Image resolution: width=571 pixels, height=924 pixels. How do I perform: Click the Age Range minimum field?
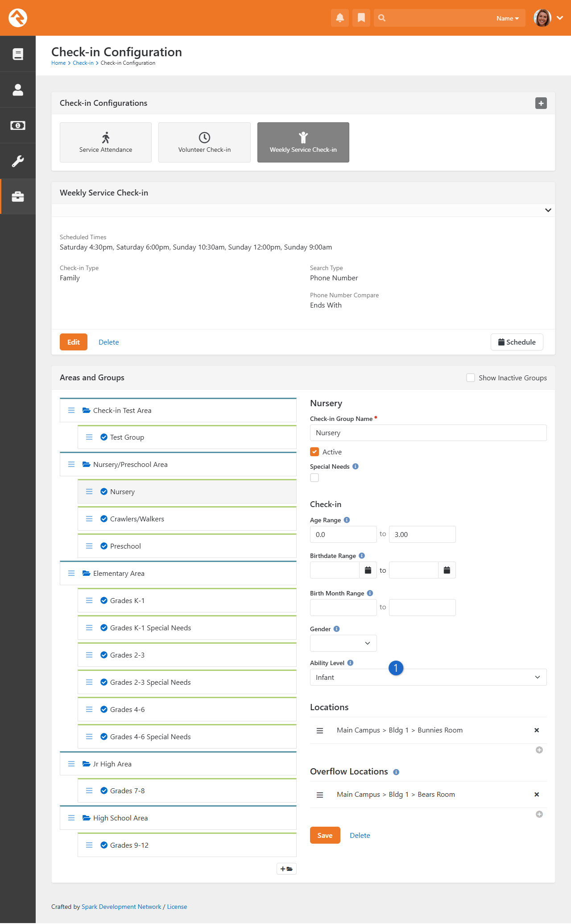pos(343,534)
